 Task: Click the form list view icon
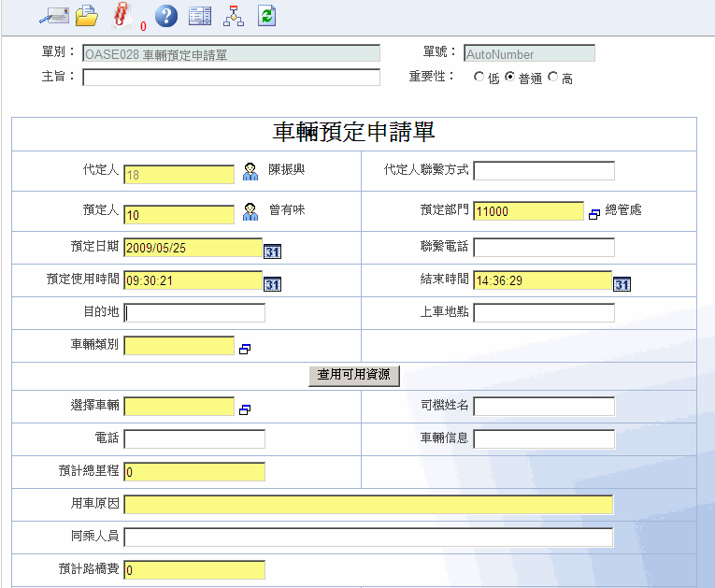[x=200, y=15]
